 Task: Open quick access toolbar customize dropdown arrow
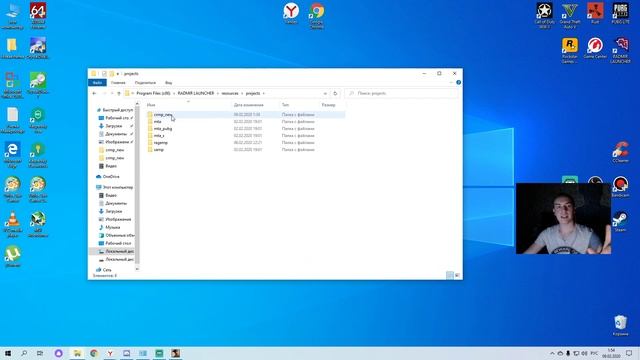click(118, 74)
